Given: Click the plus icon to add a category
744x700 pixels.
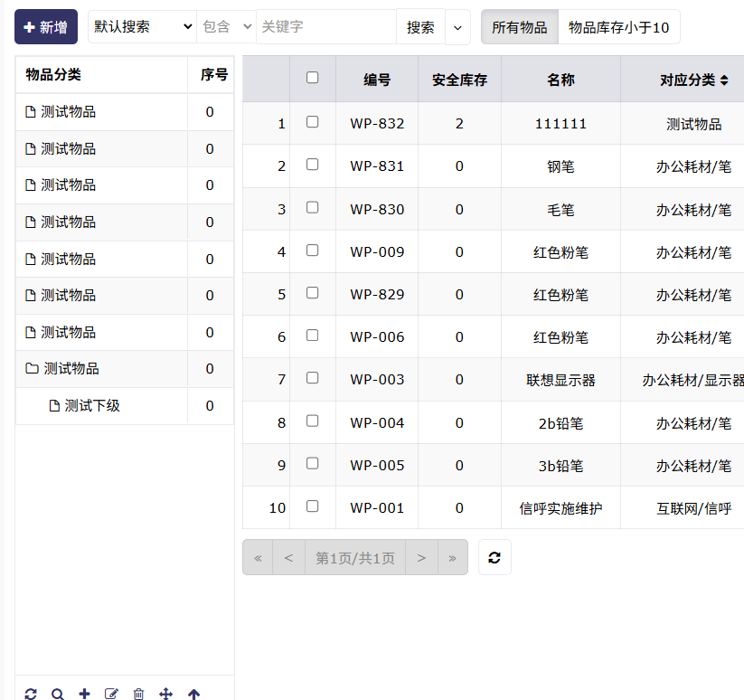Looking at the screenshot, I should point(85,694).
